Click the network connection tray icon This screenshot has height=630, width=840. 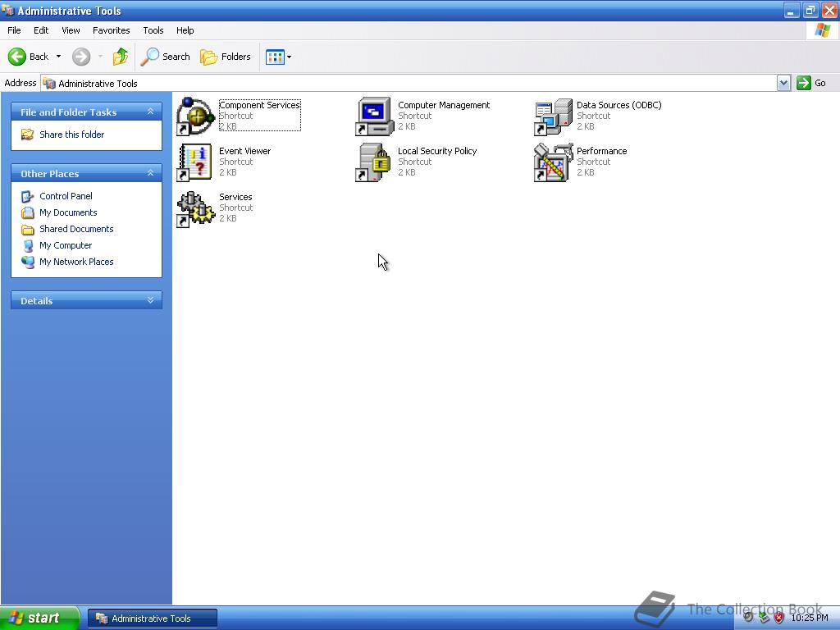point(764,618)
